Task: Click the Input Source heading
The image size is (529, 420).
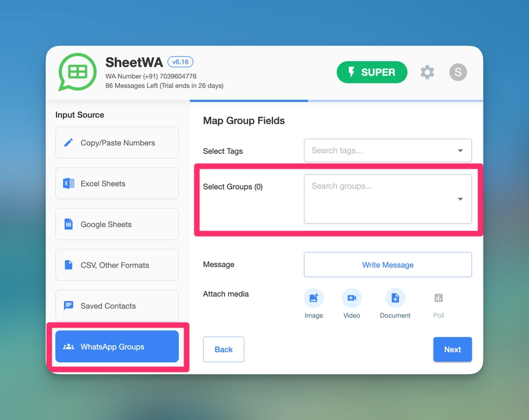Action: 80,115
